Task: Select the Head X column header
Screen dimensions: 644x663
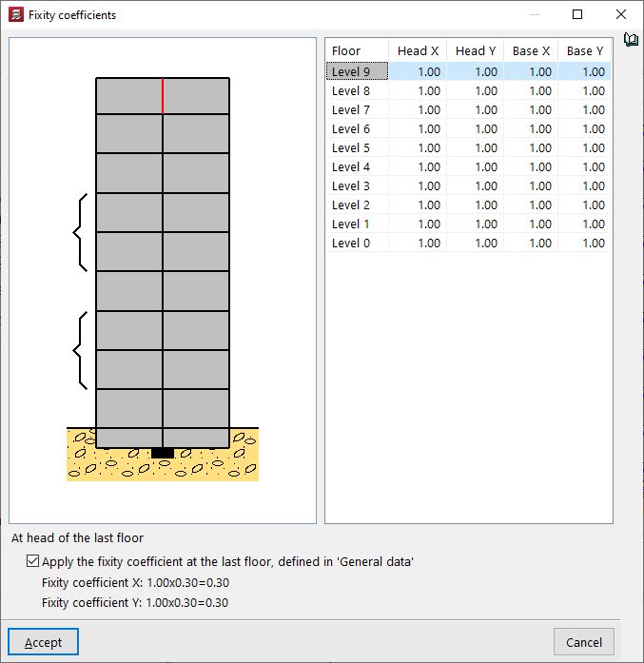Action: 418,50
